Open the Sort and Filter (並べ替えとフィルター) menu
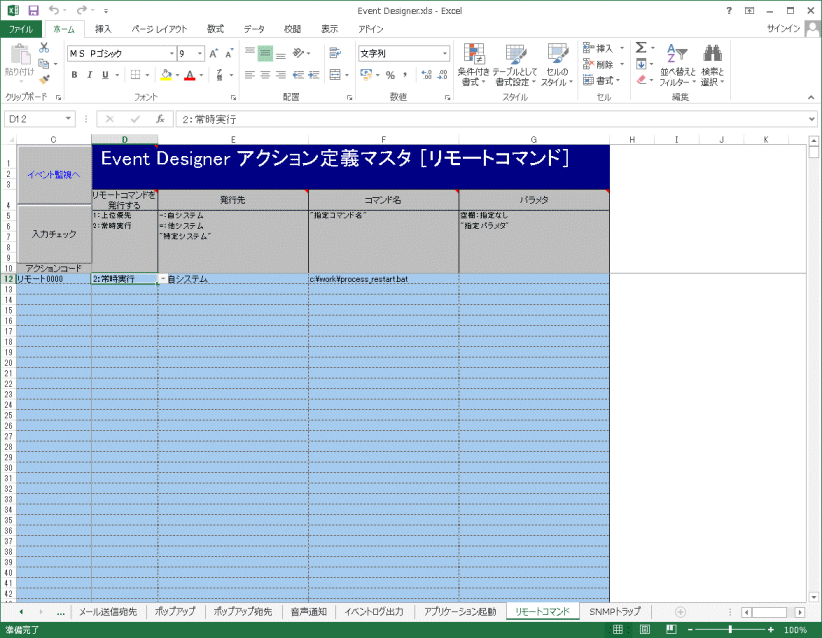Screen dimensions: 822x638 pos(677,64)
